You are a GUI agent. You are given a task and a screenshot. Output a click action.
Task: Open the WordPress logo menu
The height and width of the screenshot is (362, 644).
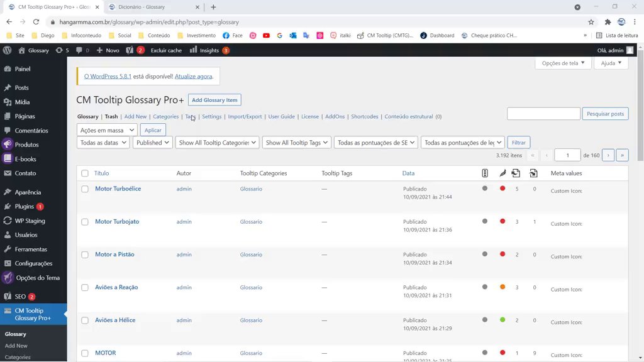(x=7, y=50)
